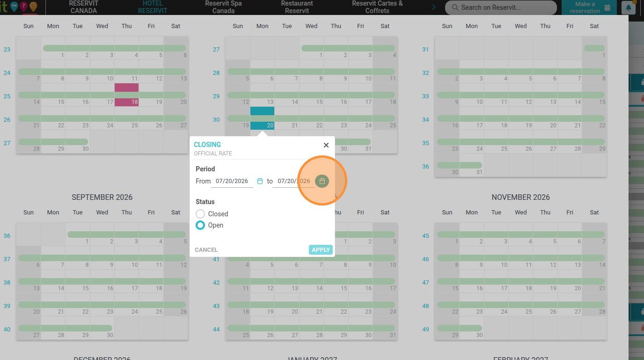Select week number 23
The width and height of the screenshot is (644, 360).
pyautogui.click(x=7, y=49)
